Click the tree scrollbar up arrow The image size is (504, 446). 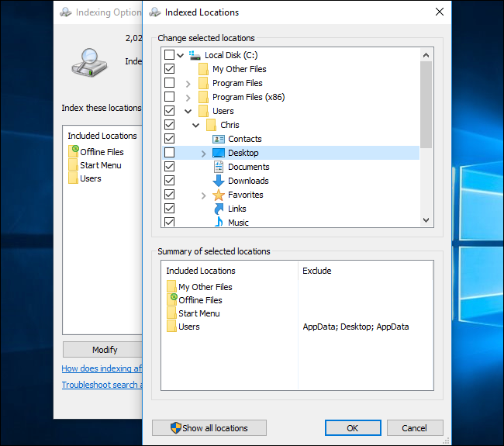(x=426, y=55)
